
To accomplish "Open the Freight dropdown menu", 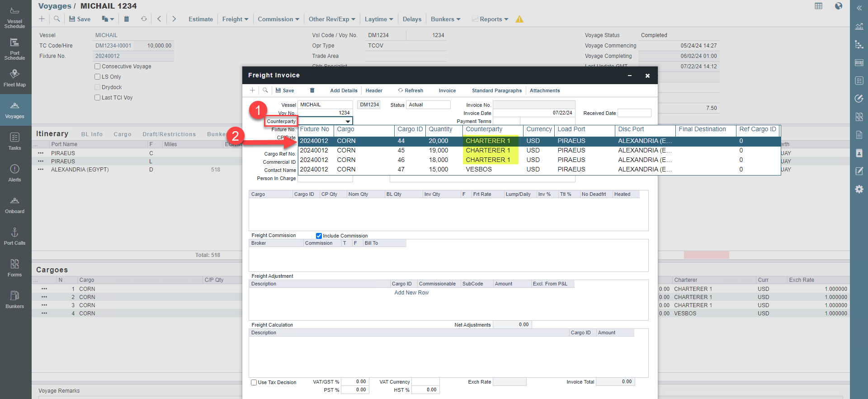I will point(235,19).
